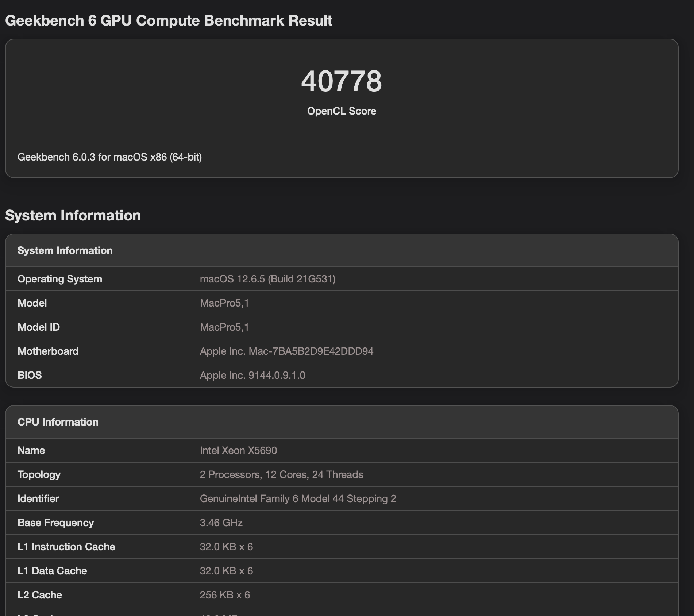The width and height of the screenshot is (694, 616).
Task: Click the Topology row label
Action: [x=39, y=474]
